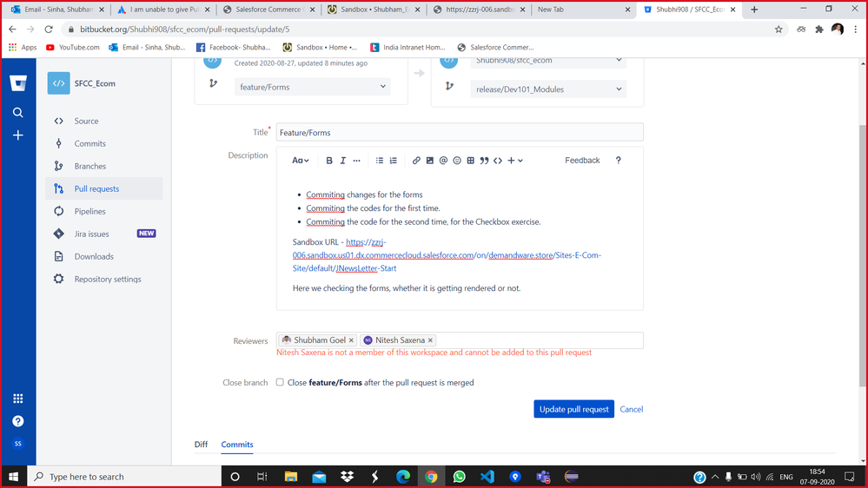
Task: Open the app switcher grid icon
Action: pos(18,399)
